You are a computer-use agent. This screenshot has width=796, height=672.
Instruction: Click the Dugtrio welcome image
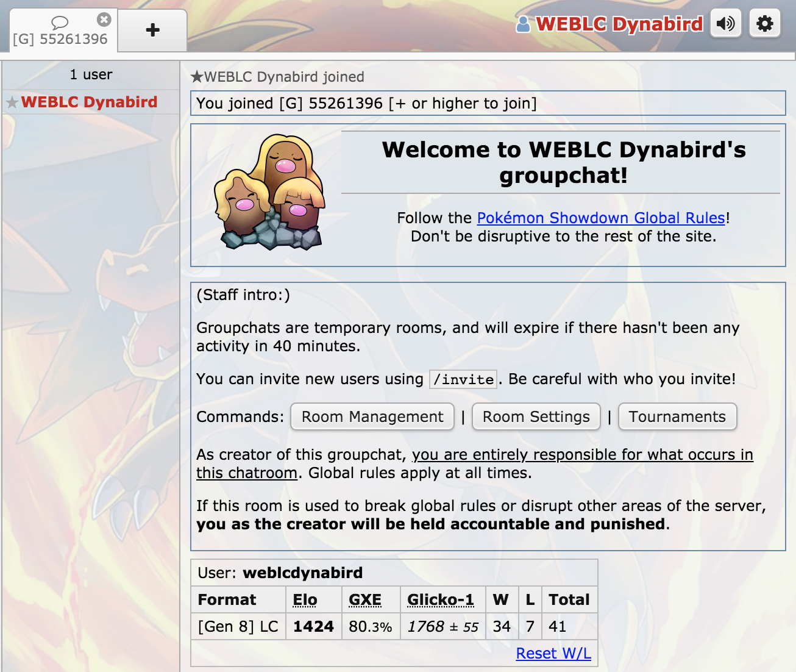coord(270,192)
